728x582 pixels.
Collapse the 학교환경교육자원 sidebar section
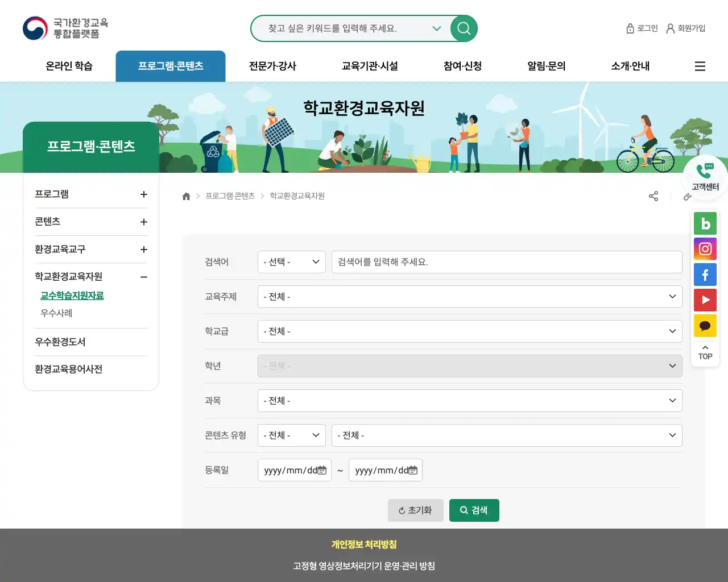tap(143, 277)
